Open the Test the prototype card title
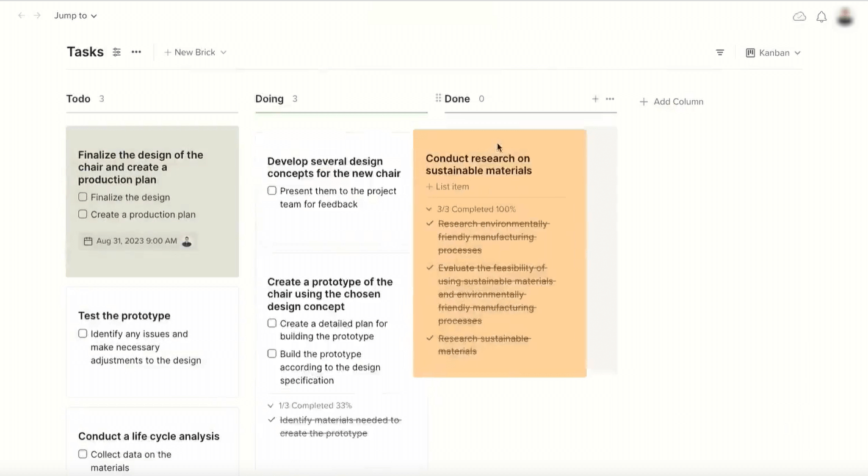The height and width of the screenshot is (476, 868). coord(124,315)
